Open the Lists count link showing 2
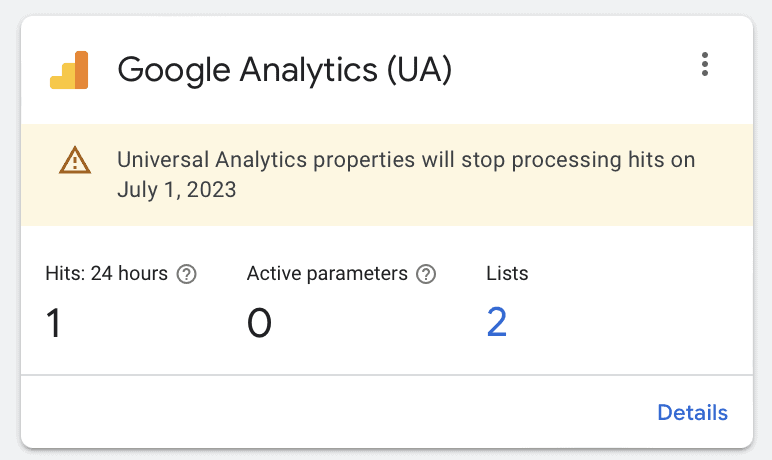Screen dimensions: 772x460 (497, 322)
